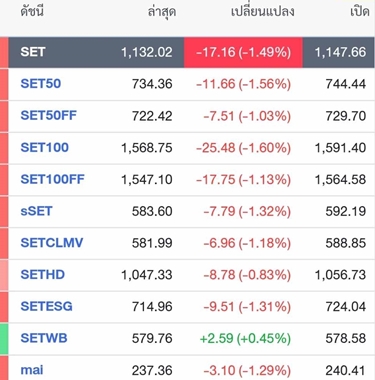Click the เปลี่ยนแปลง column header
The height and width of the screenshot is (380, 375).
[x=263, y=12]
